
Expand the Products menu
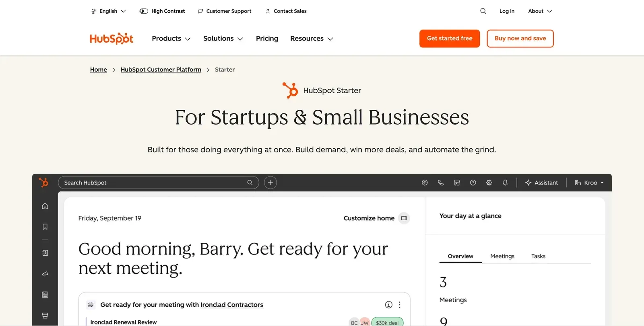click(171, 39)
